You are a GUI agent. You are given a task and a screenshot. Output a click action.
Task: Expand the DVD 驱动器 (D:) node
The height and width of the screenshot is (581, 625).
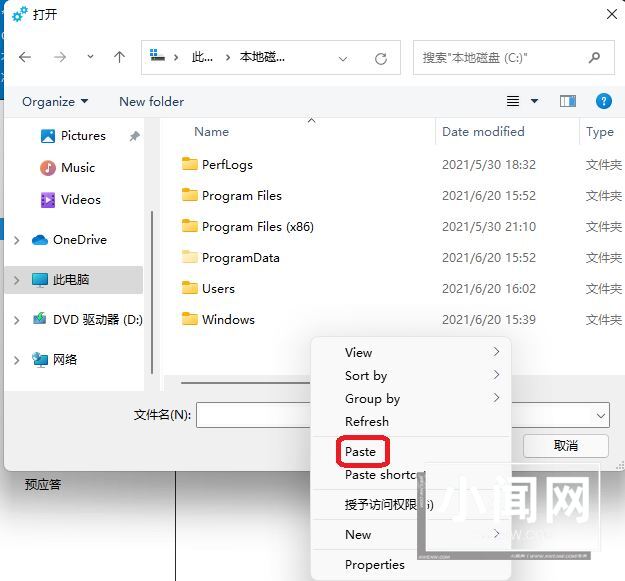point(16,320)
